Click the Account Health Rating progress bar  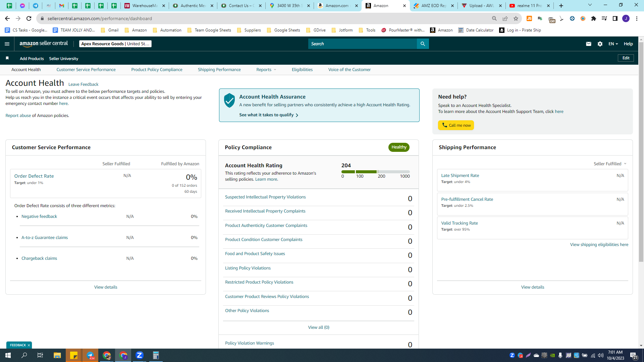click(x=376, y=172)
